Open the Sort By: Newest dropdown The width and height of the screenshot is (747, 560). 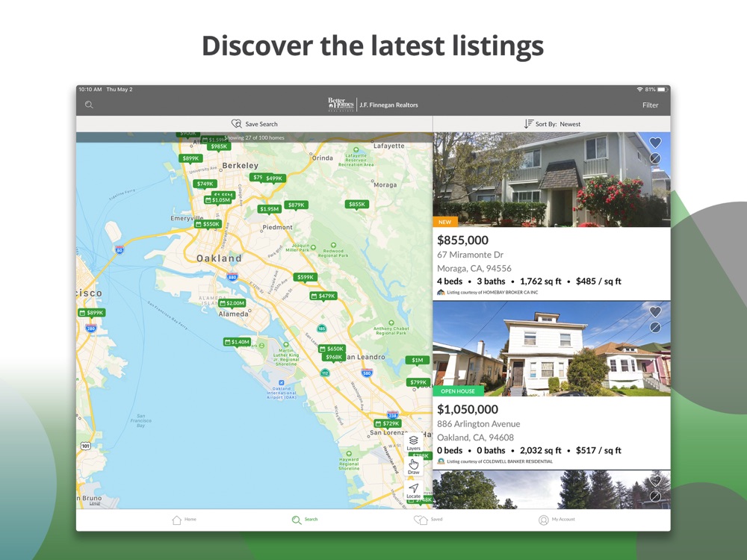point(552,124)
